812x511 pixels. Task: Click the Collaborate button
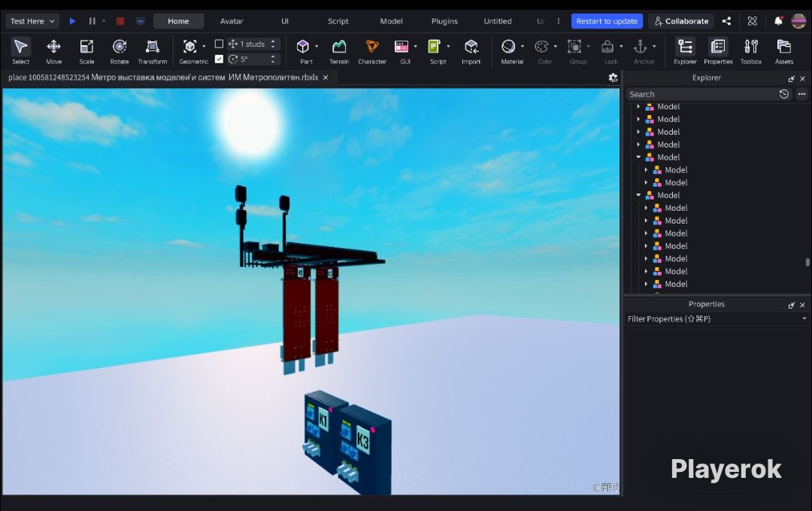681,21
